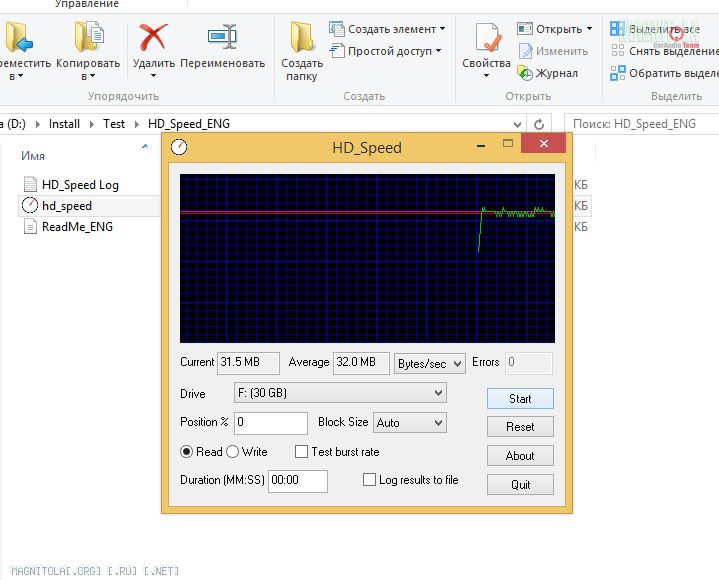The height and width of the screenshot is (580, 719).
Task: Expand the Open (Открыть) dropdown in ribbon
Action: [x=589, y=28]
